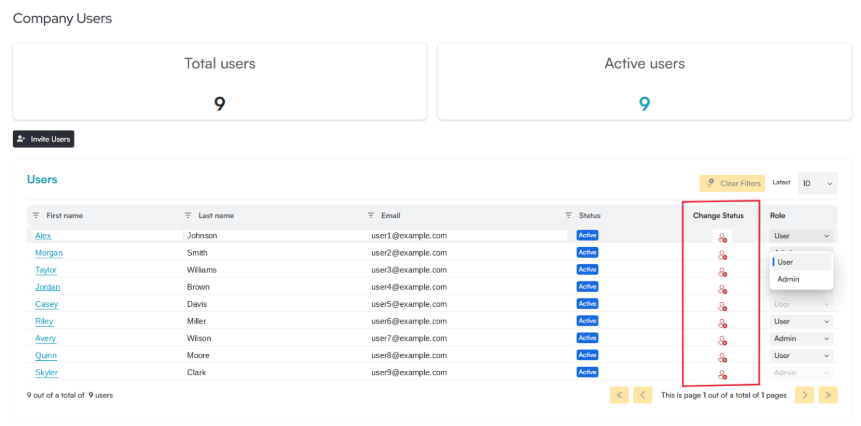Open the Role dropdown for Riley Miller
The image size is (861, 426).
point(801,321)
